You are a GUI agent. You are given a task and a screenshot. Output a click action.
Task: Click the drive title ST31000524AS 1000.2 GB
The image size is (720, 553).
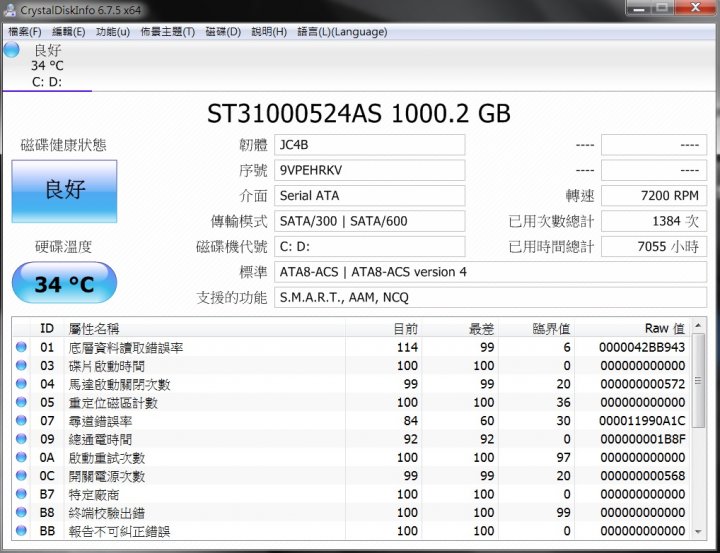click(x=359, y=113)
